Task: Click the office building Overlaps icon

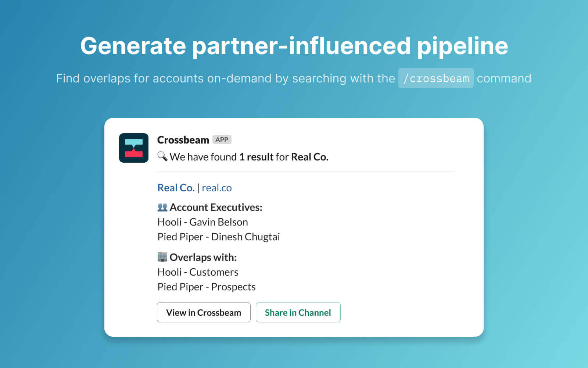Action: (x=162, y=256)
